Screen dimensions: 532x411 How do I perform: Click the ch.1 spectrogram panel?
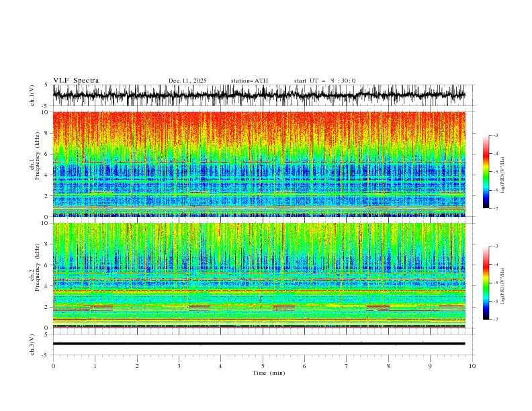pyautogui.click(x=259, y=164)
